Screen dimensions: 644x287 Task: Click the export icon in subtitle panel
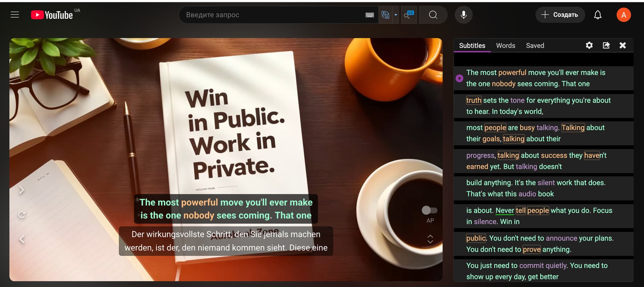tap(606, 45)
